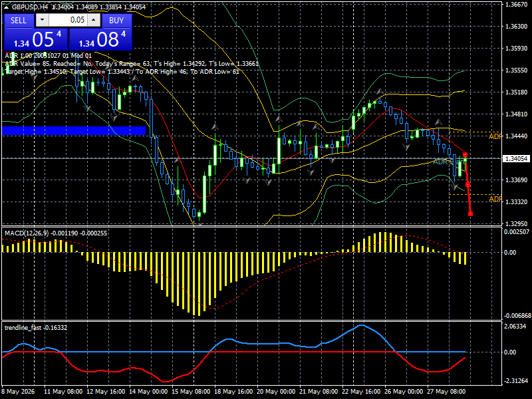The height and width of the screenshot is (399, 532).
Task: Click the 12 May 16:00 time label
Action: click(x=106, y=392)
